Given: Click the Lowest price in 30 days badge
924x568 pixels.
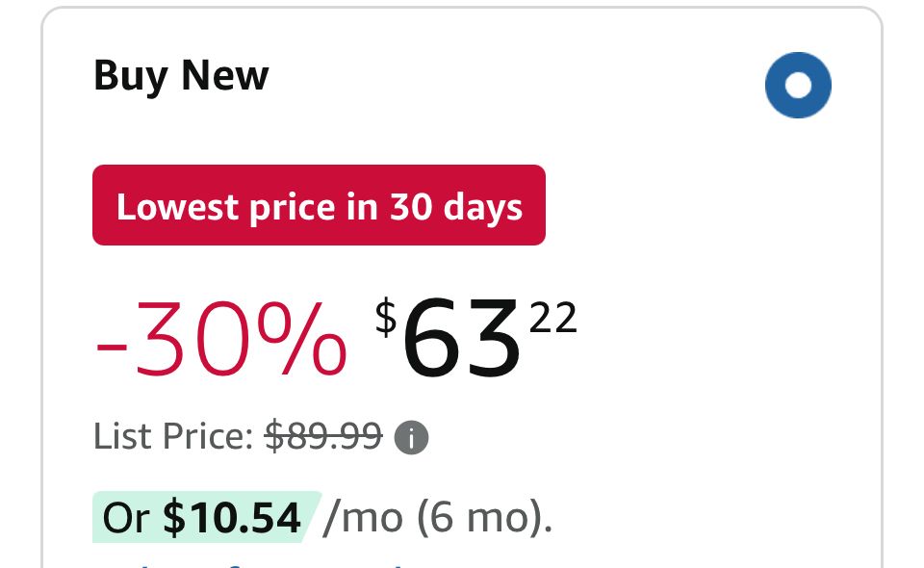Looking at the screenshot, I should coord(319,205).
